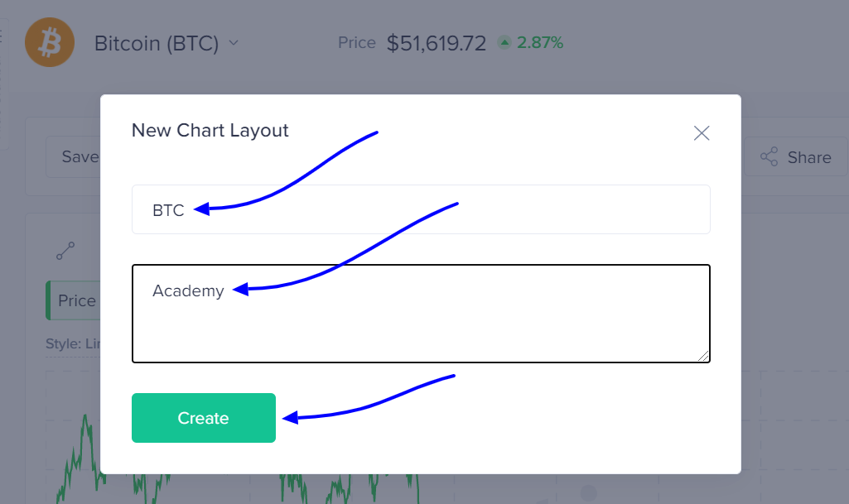This screenshot has width=849, height=504.
Task: Click the green Create button
Action: pos(204,418)
